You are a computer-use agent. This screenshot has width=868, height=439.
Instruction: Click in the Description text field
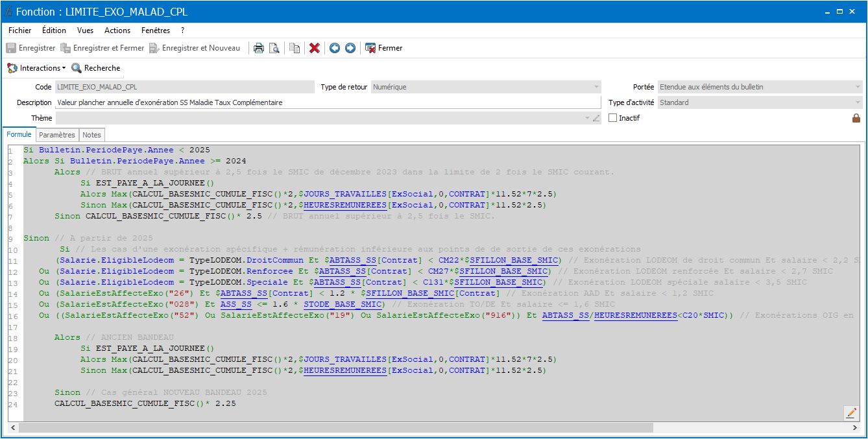pyautogui.click(x=328, y=102)
